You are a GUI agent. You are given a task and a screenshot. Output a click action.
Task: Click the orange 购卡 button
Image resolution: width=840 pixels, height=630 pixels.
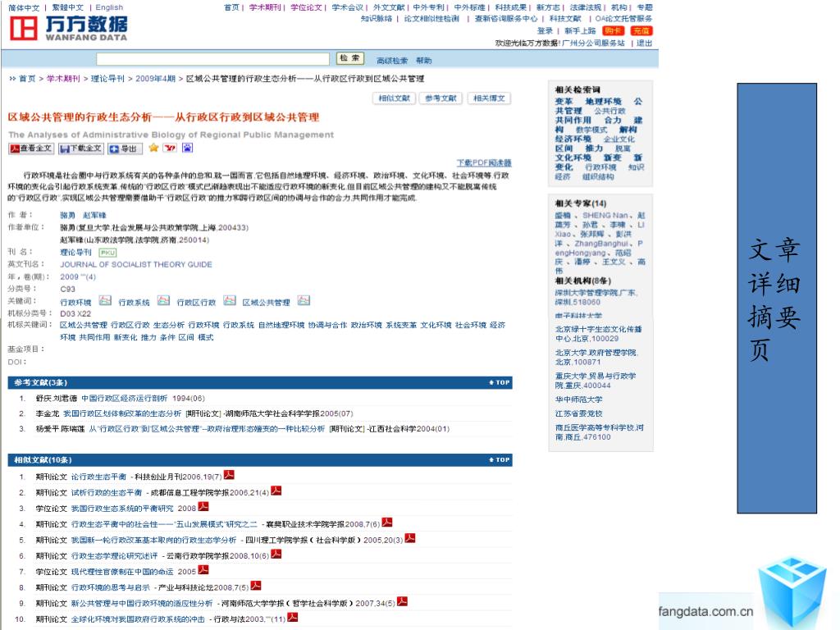(x=613, y=30)
